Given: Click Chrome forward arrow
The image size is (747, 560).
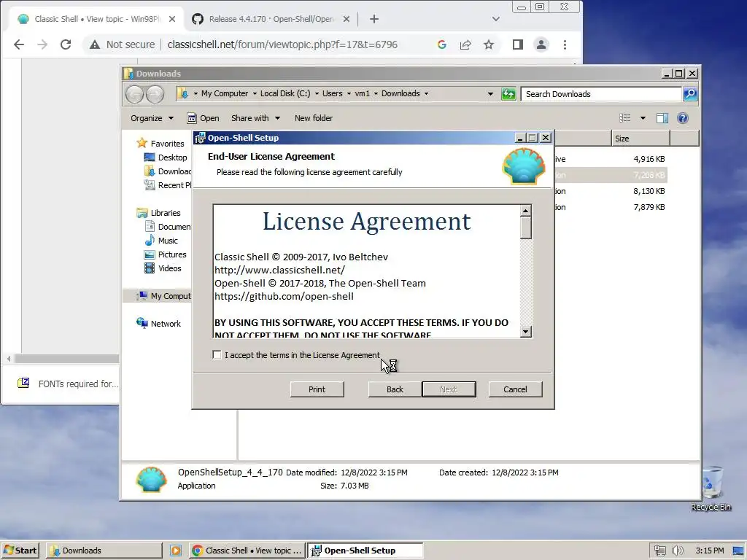Looking at the screenshot, I should click(x=42, y=44).
